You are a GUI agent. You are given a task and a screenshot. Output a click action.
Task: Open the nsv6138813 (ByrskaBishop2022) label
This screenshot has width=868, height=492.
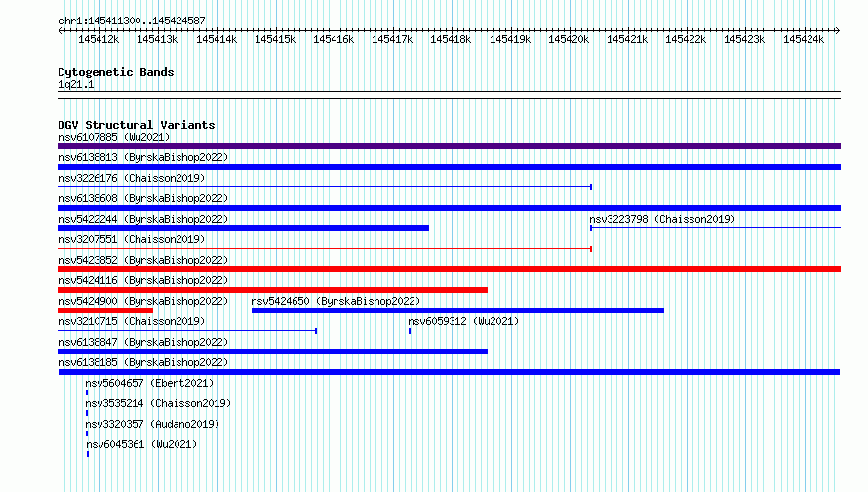pyautogui.click(x=143, y=157)
